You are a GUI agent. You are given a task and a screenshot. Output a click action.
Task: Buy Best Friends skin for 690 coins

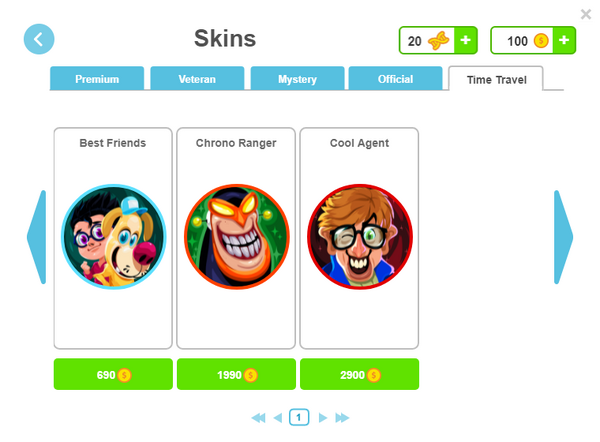tap(113, 374)
